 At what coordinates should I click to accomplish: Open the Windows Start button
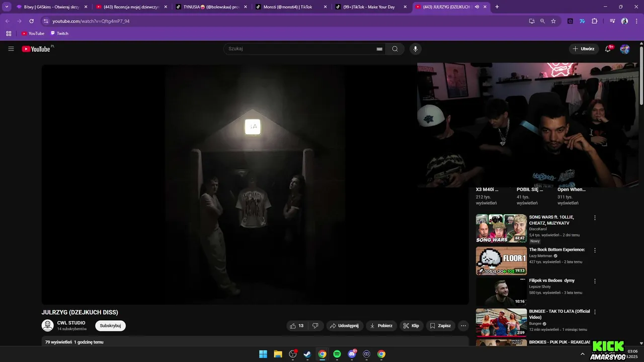click(263, 354)
